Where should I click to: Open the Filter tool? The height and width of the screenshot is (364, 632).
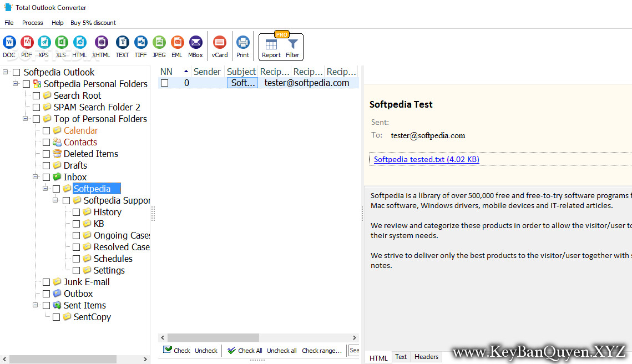pos(292,48)
